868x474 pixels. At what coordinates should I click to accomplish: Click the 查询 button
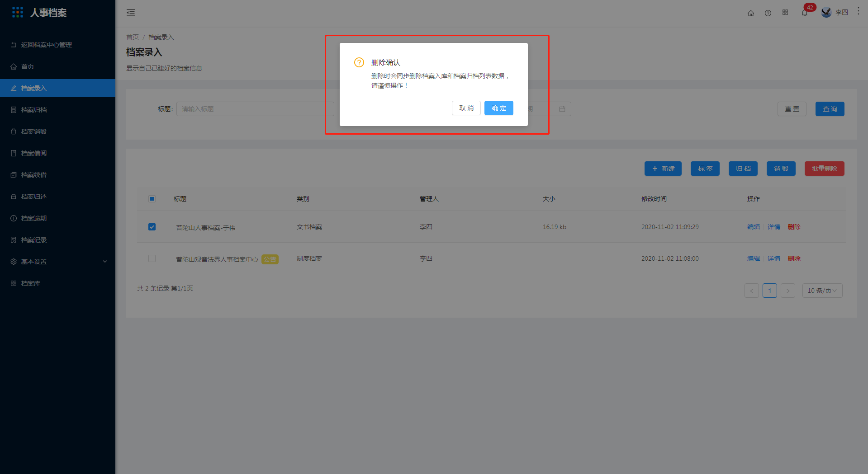(x=830, y=109)
